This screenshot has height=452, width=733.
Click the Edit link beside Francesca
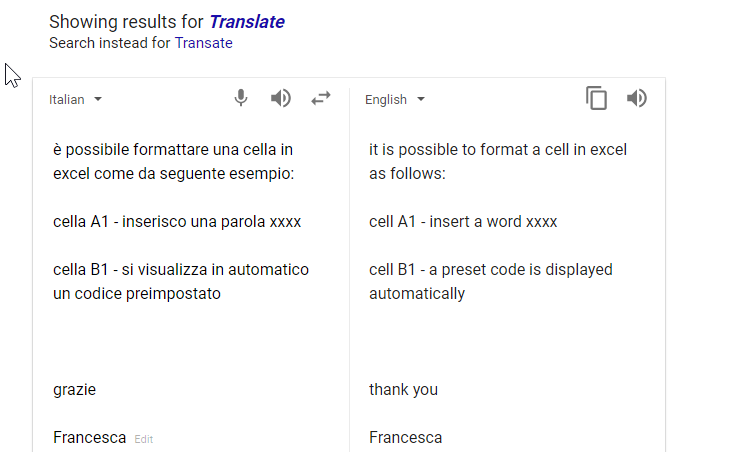tap(144, 439)
